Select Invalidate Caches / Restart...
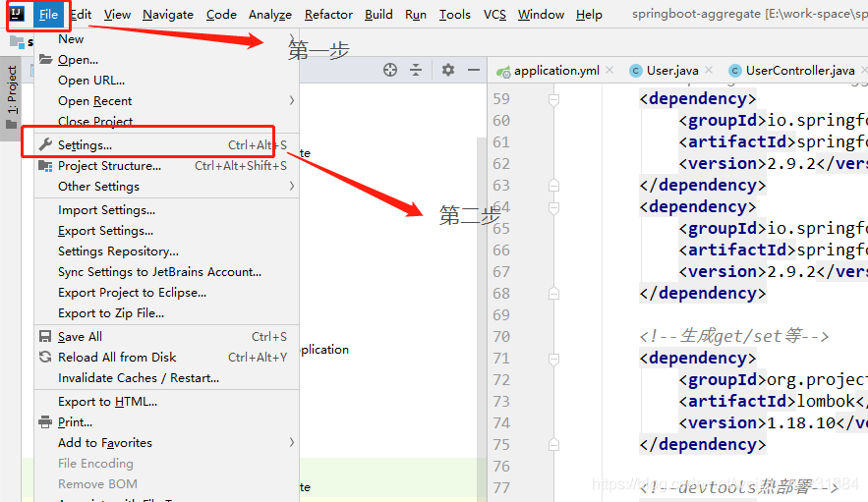 coord(167,378)
